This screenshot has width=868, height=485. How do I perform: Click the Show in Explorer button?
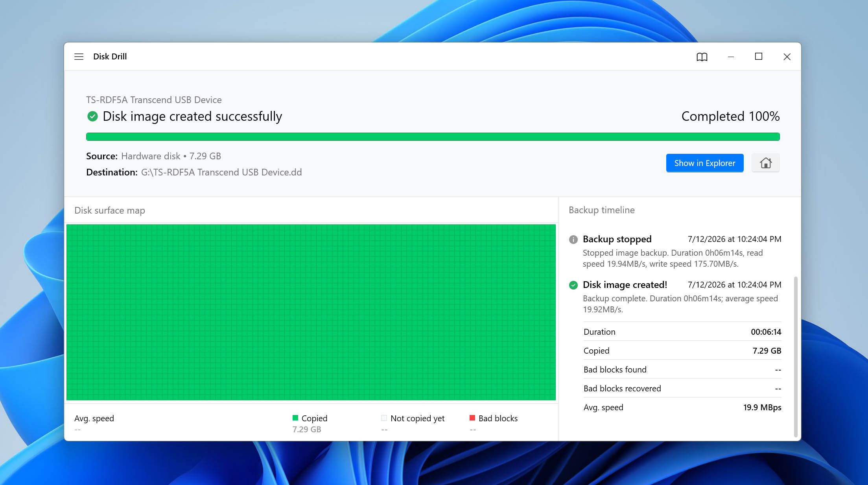coord(705,163)
